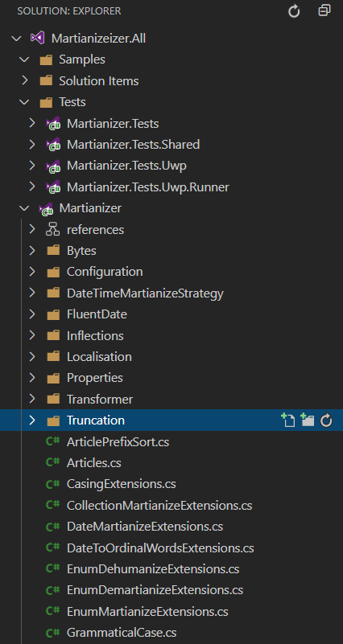343x644 pixels.
Task: Open CollectionMartianizeExtensions.cs
Action: click(159, 505)
